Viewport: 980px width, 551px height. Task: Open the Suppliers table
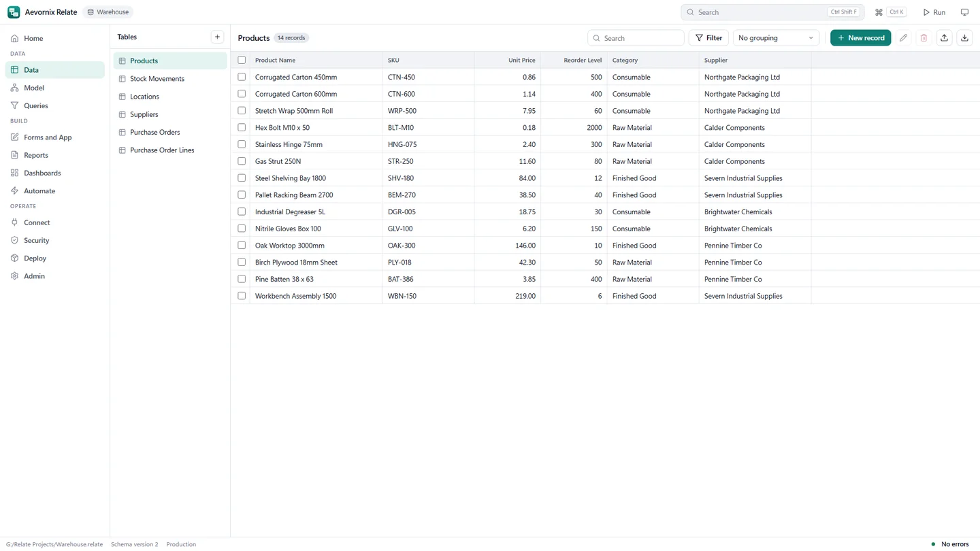[170, 114]
